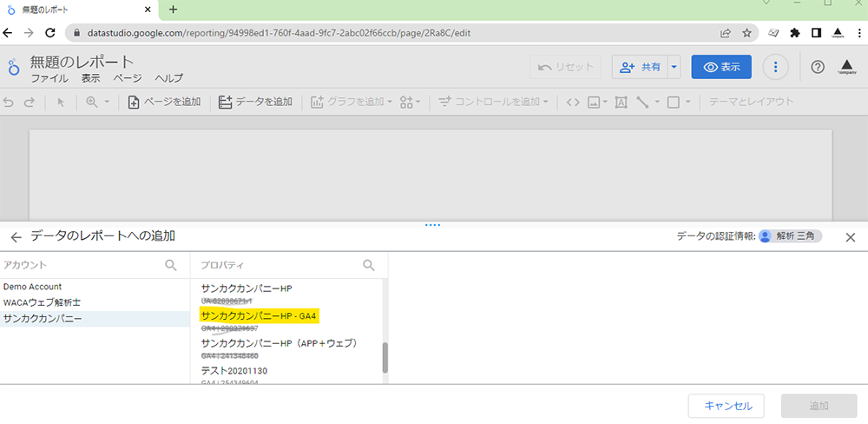
Task: Search accounts with the magnifier icon
Action: 171,265
